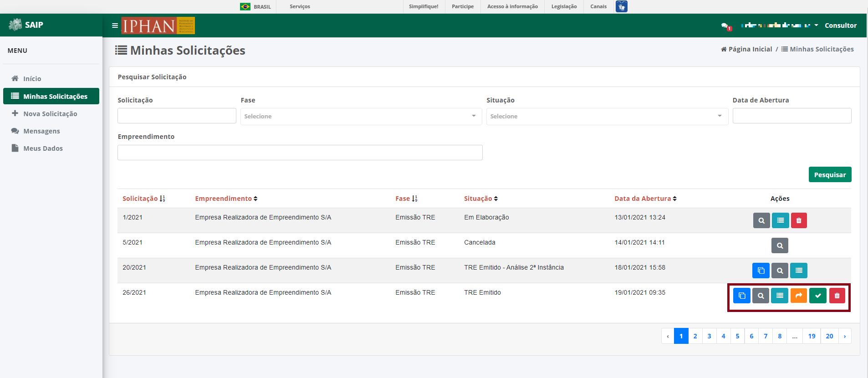Open the Situação Selecione dropdown
This screenshot has width=868, height=378.
pyautogui.click(x=607, y=116)
